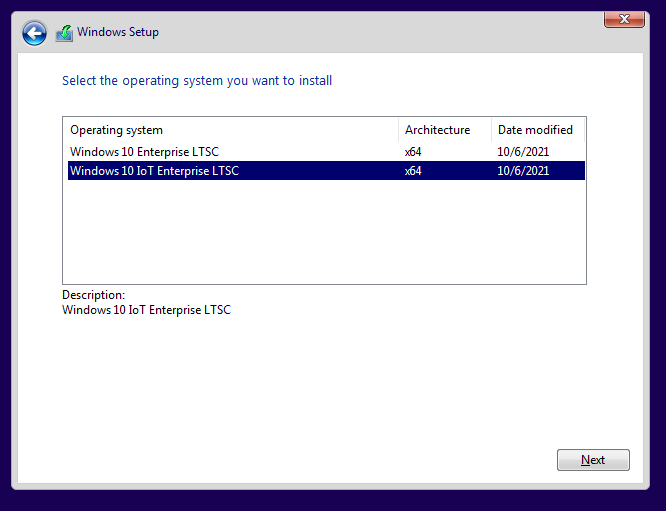This screenshot has height=511, width=666.
Task: Select Windows 10 IoT Enterprise LTSC row
Action: [x=326, y=171]
